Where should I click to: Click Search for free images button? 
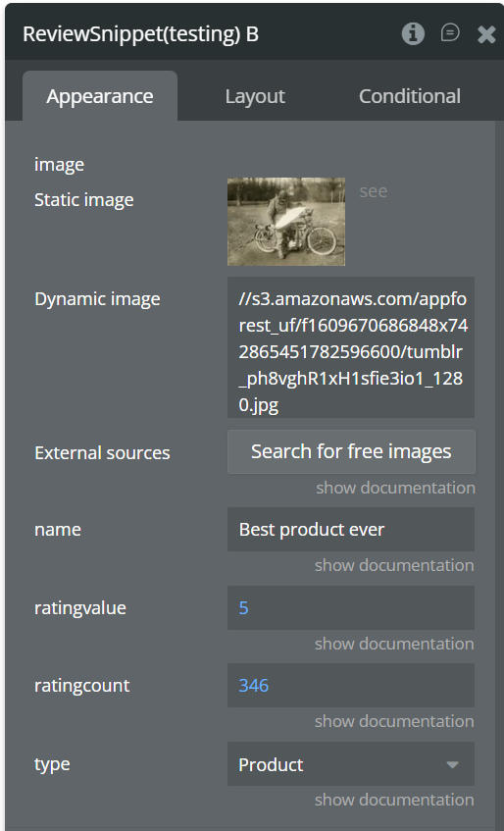tap(351, 451)
